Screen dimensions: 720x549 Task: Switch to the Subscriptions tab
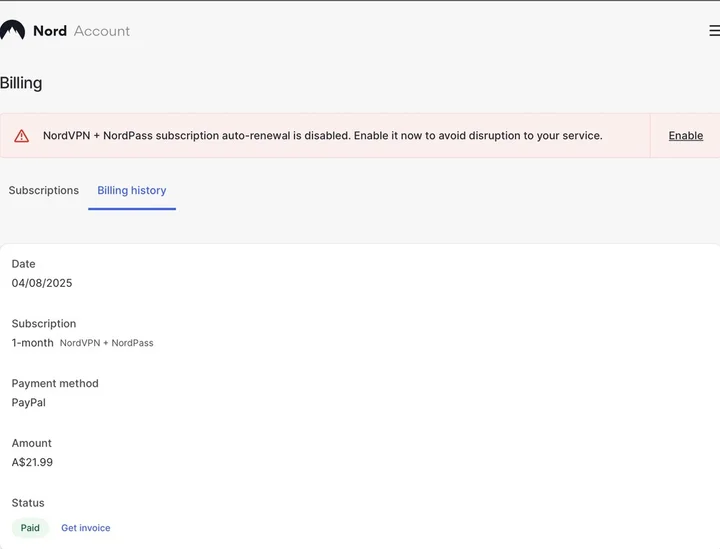pos(44,190)
